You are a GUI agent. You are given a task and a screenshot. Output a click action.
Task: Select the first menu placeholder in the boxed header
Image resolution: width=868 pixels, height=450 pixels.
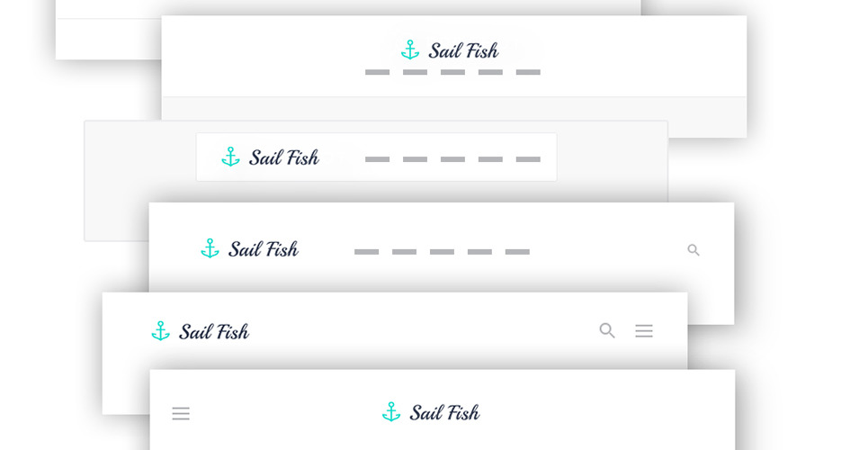(377, 159)
